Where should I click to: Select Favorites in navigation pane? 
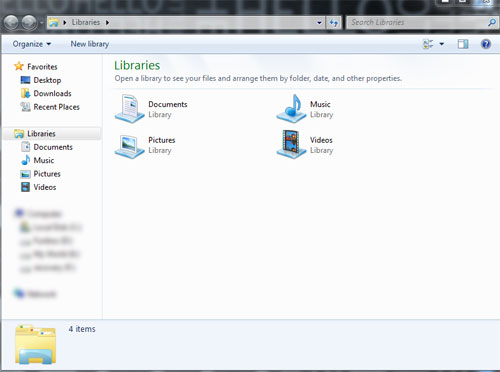(x=42, y=67)
